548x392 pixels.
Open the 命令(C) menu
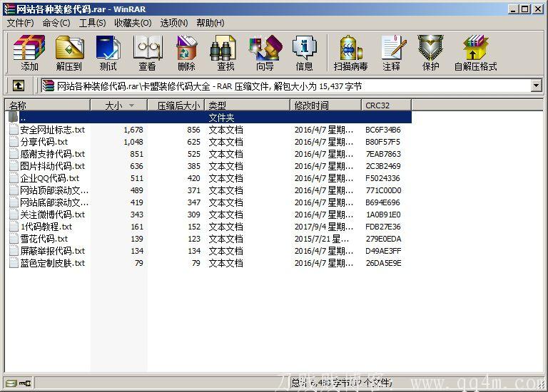coord(56,23)
